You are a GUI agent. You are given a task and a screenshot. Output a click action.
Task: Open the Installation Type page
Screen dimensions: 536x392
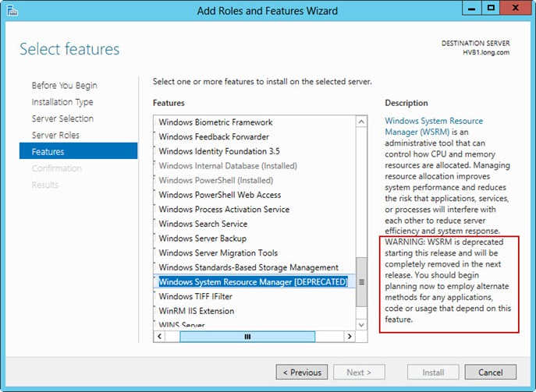pyautogui.click(x=62, y=102)
